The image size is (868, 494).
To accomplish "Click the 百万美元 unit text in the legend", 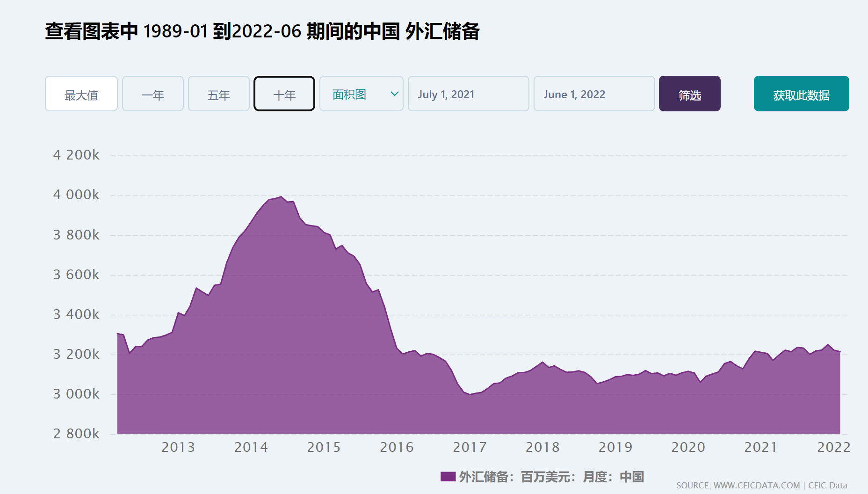I will (x=546, y=478).
